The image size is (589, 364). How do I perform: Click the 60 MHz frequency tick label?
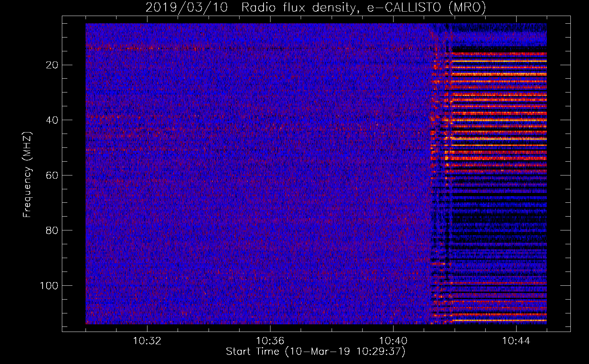(x=52, y=175)
